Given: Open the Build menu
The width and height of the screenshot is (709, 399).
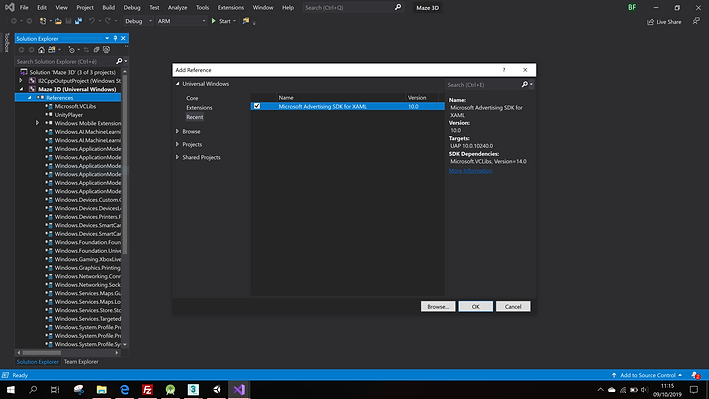Looking at the screenshot, I should coord(109,8).
